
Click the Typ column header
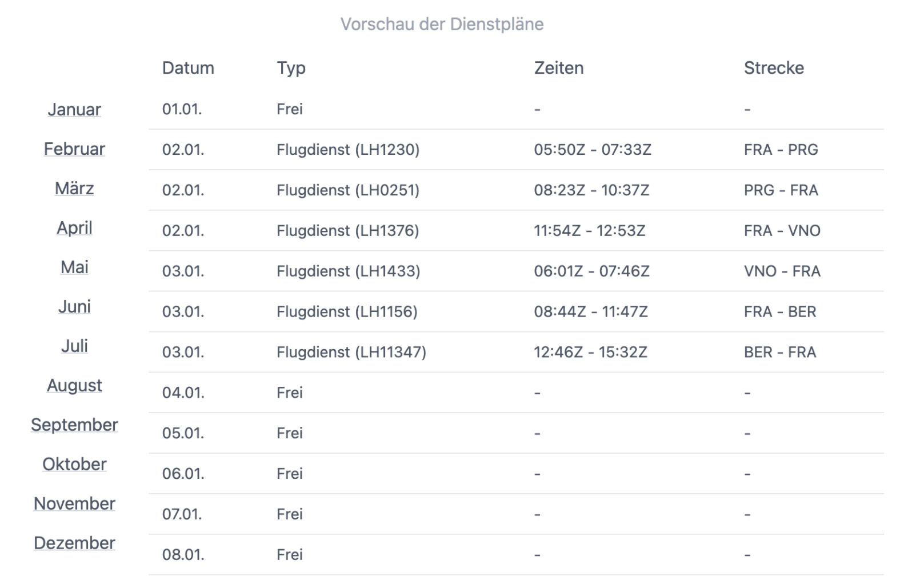[291, 68]
